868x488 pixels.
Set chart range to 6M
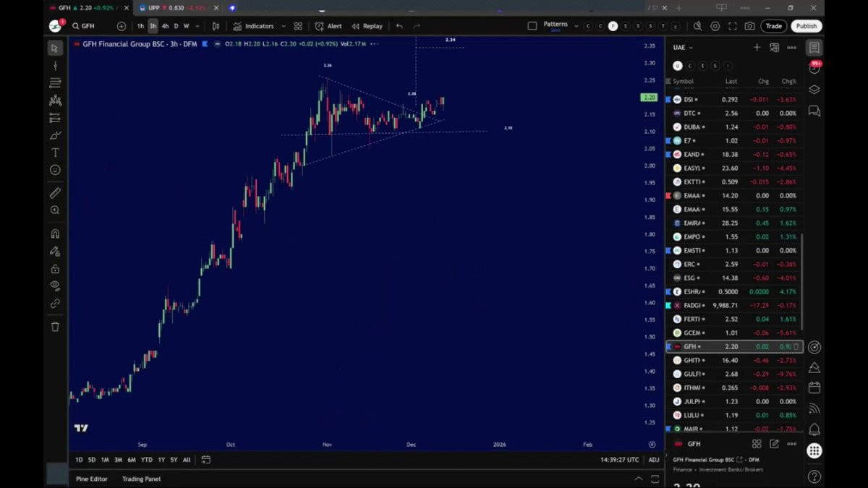coord(132,460)
